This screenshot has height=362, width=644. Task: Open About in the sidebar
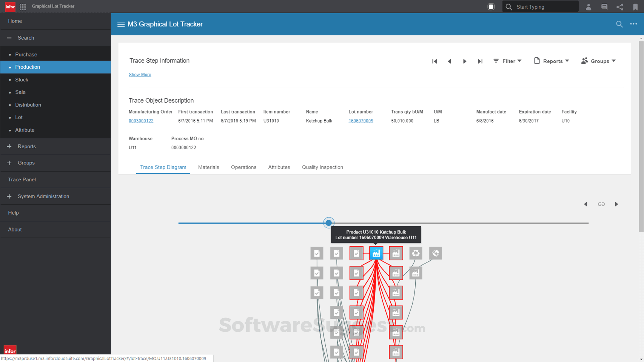(55, 230)
